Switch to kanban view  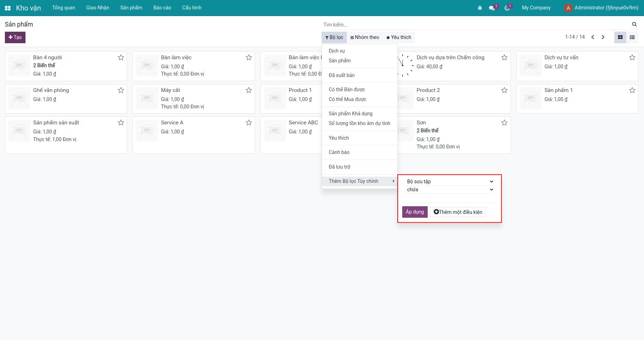(x=620, y=37)
